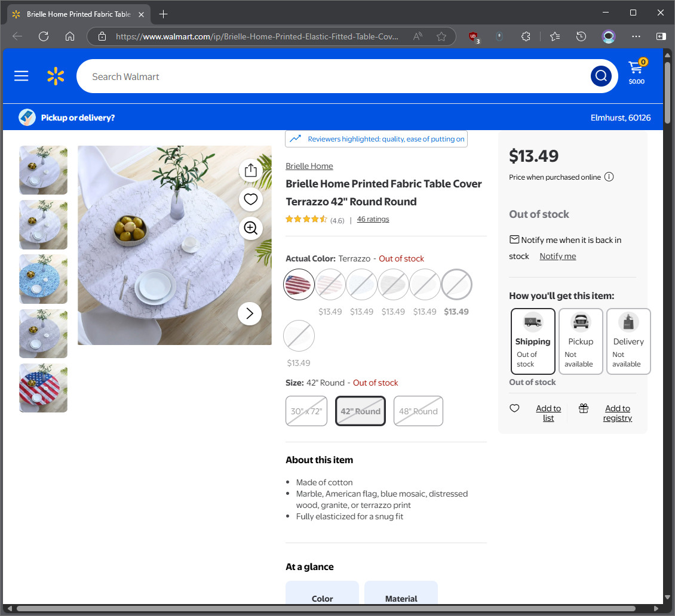
Task: Open the Brielle Home brand link
Action: tap(309, 166)
